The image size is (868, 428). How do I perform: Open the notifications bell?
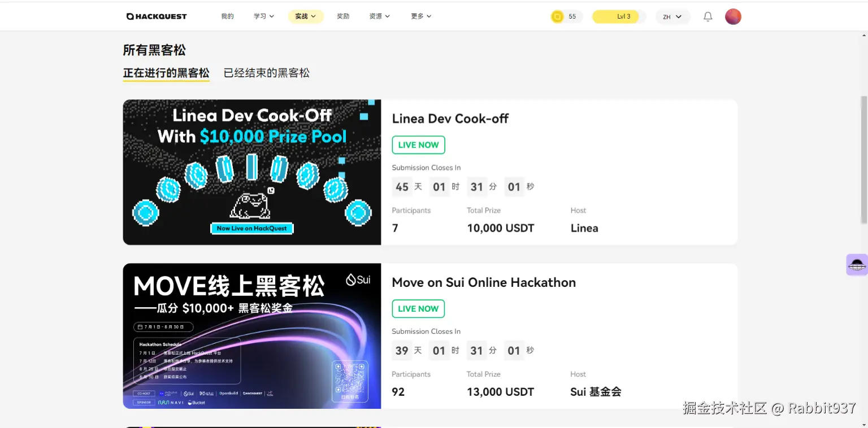tap(708, 17)
